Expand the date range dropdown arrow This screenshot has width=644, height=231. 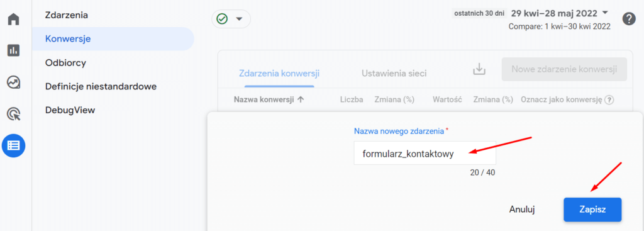point(605,13)
